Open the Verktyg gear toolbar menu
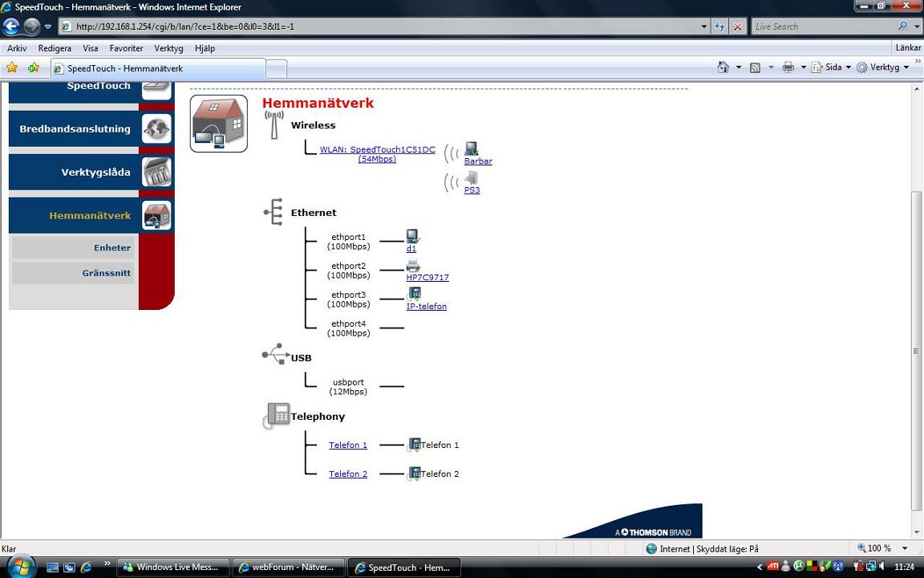This screenshot has height=578, width=924. (x=882, y=67)
